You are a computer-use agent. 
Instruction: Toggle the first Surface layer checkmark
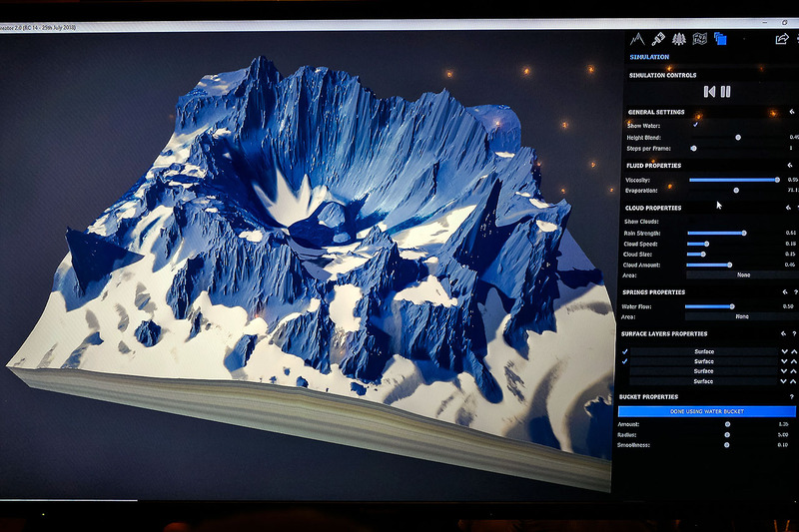click(x=625, y=351)
